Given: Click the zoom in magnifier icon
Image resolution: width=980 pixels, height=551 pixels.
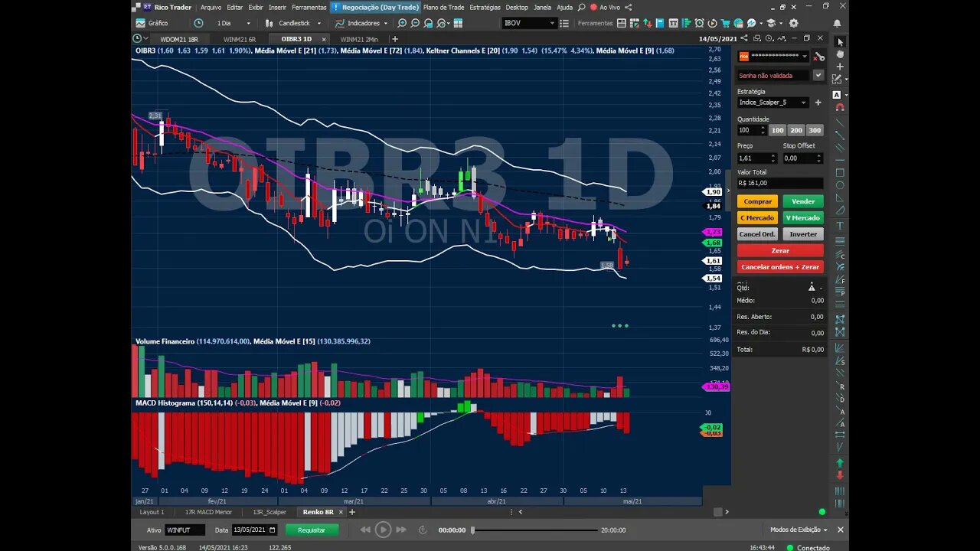Looking at the screenshot, I should coord(402,23).
